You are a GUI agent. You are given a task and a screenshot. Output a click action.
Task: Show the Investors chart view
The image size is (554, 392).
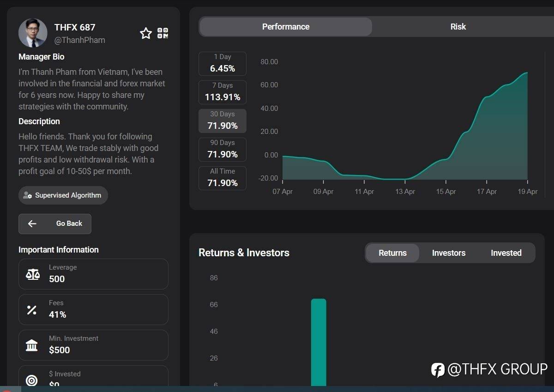448,253
